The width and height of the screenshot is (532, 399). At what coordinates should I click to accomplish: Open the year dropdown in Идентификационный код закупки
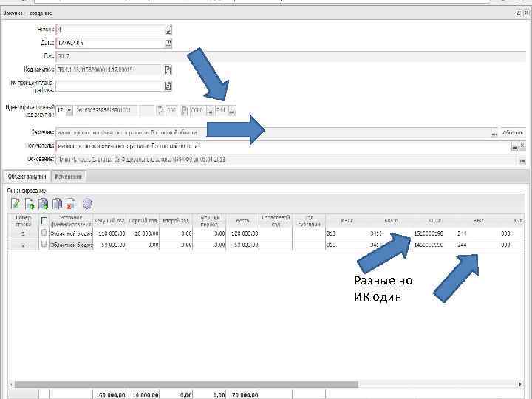(69, 111)
